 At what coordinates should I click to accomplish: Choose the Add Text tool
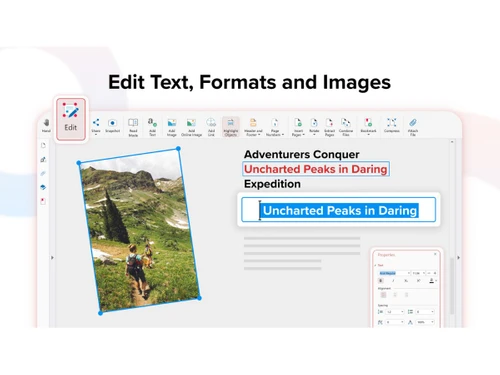point(152,127)
